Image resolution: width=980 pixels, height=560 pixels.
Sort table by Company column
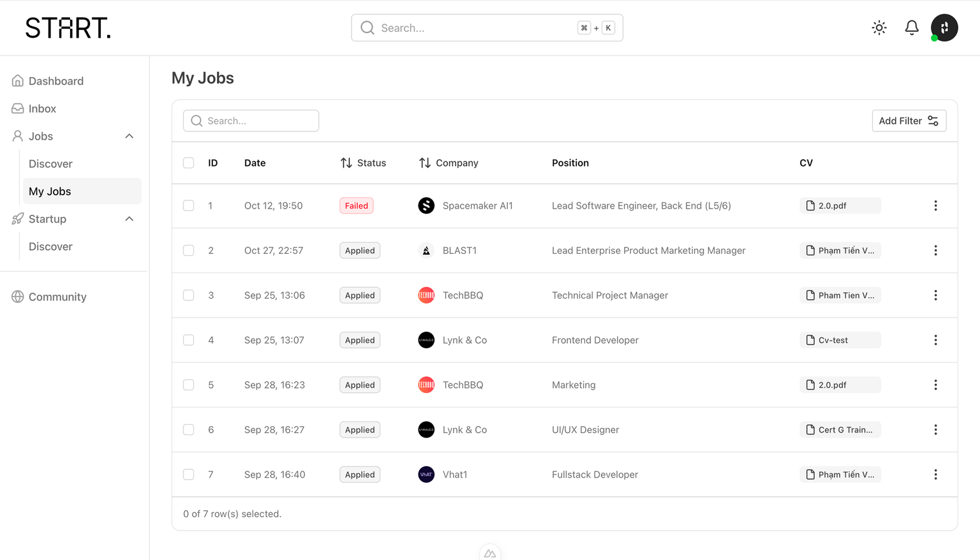[449, 163]
